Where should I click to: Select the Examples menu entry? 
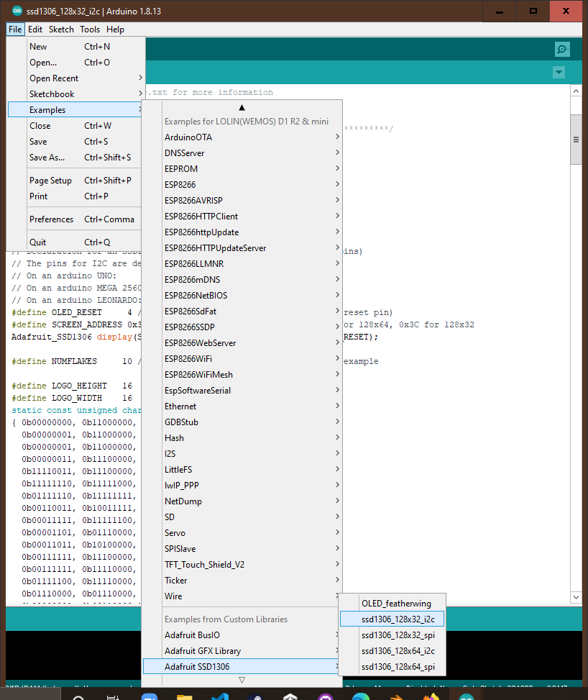click(x=76, y=110)
